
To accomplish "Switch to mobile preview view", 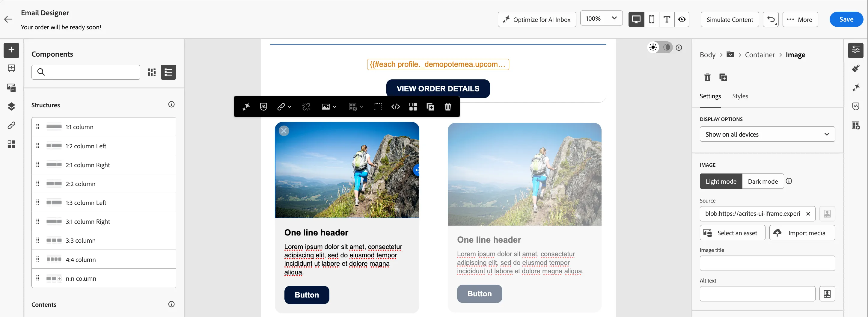I will 652,19.
